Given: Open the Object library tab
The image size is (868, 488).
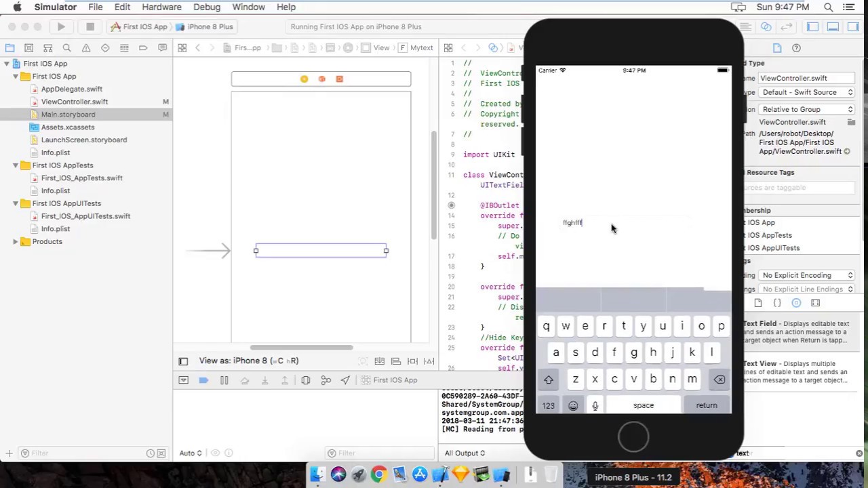Looking at the screenshot, I should click(x=796, y=303).
